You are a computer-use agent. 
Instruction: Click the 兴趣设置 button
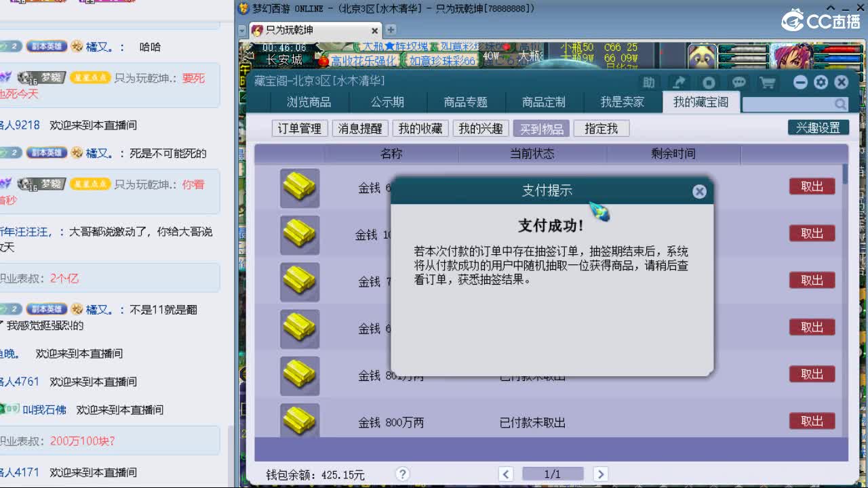[x=818, y=127]
